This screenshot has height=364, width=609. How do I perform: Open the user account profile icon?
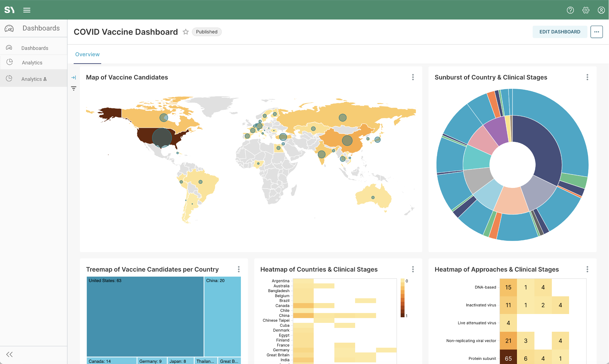point(601,10)
